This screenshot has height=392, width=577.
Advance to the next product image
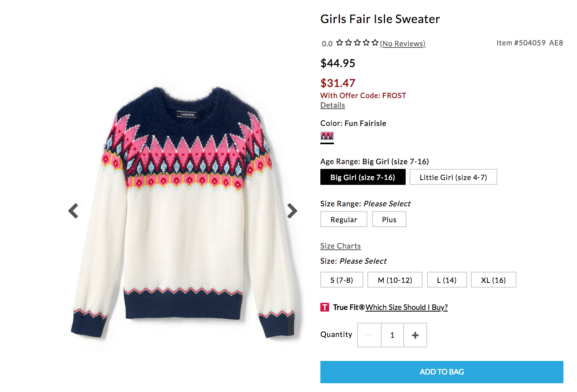tap(292, 211)
